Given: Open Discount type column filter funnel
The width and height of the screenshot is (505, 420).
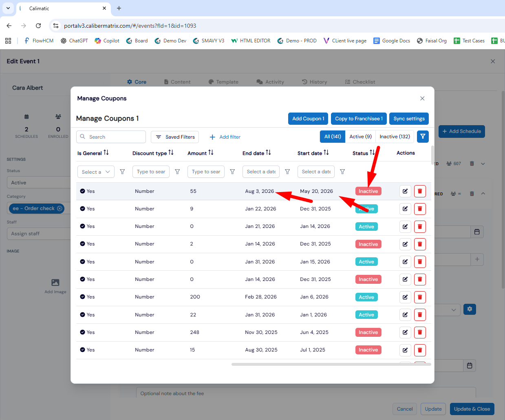Looking at the screenshot, I should pyautogui.click(x=177, y=172).
